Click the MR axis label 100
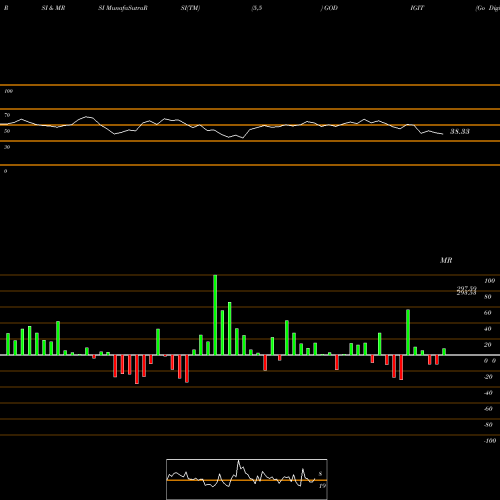Screen dimensions: 500x500 click(x=490, y=281)
